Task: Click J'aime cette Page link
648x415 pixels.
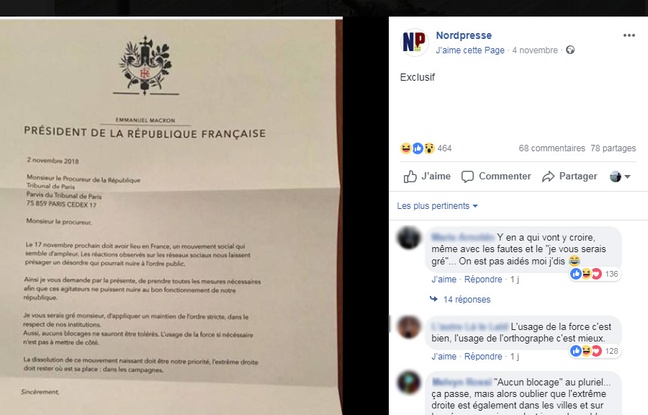Action: point(470,50)
